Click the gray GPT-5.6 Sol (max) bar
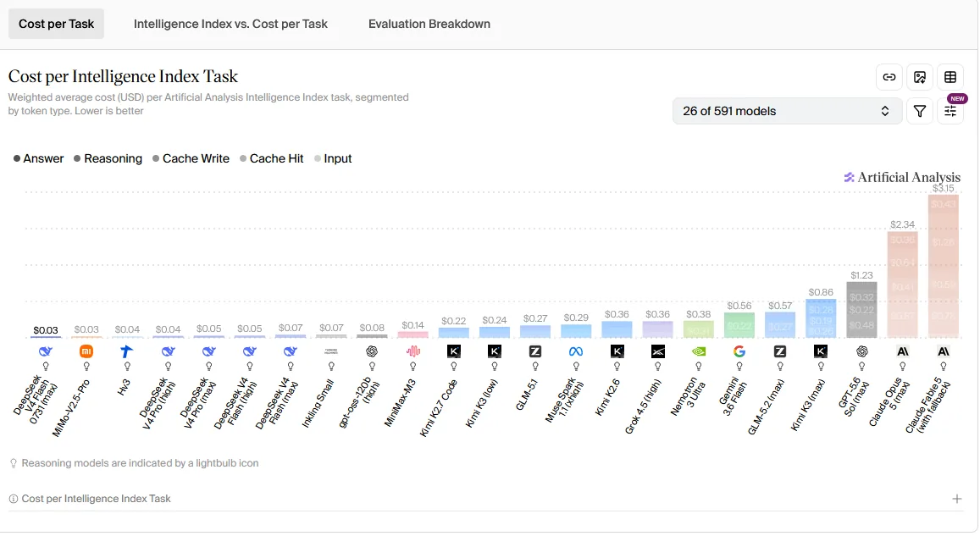980x536 pixels. pos(862,310)
